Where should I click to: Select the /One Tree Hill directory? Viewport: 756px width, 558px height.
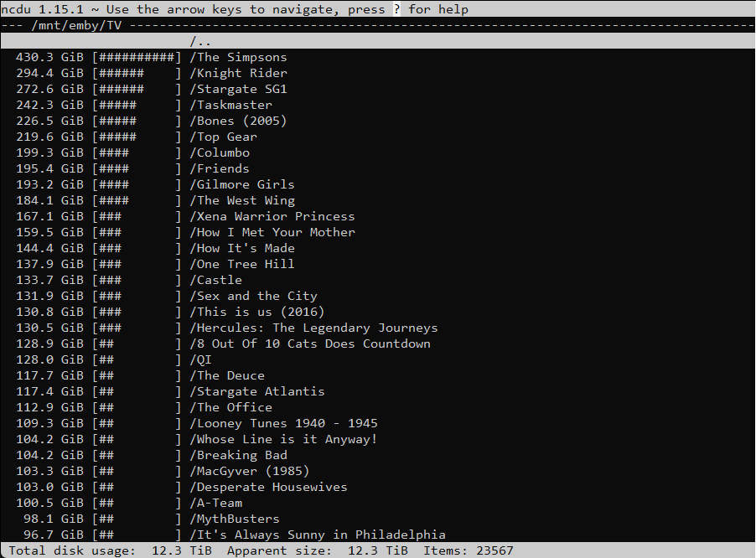click(377, 264)
